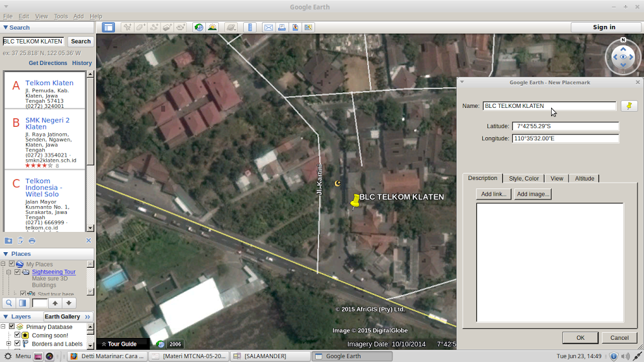This screenshot has height=362, width=644.
Task: Click Add image... button
Action: (x=533, y=194)
